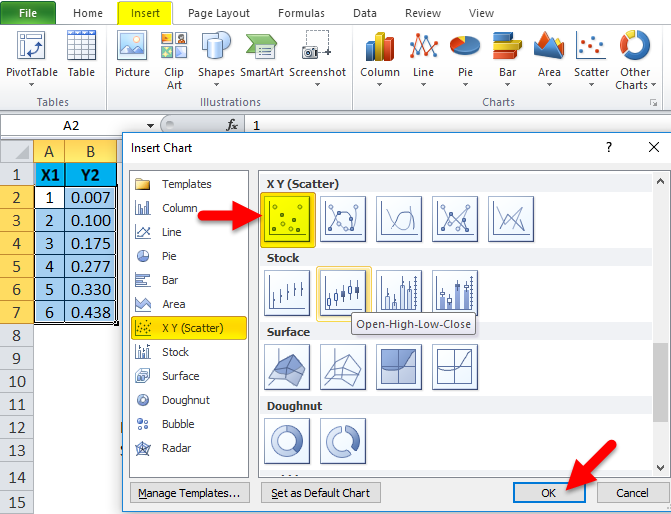Viewport: 671px width, 514px height.
Task: Choose the Line chart ribbon icon
Action: pos(423,46)
